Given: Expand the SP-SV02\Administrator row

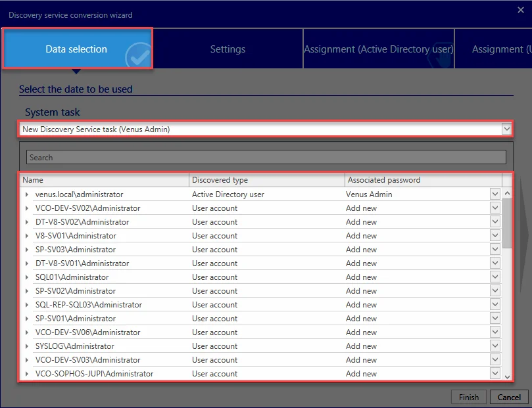Looking at the screenshot, I should tap(26, 291).
